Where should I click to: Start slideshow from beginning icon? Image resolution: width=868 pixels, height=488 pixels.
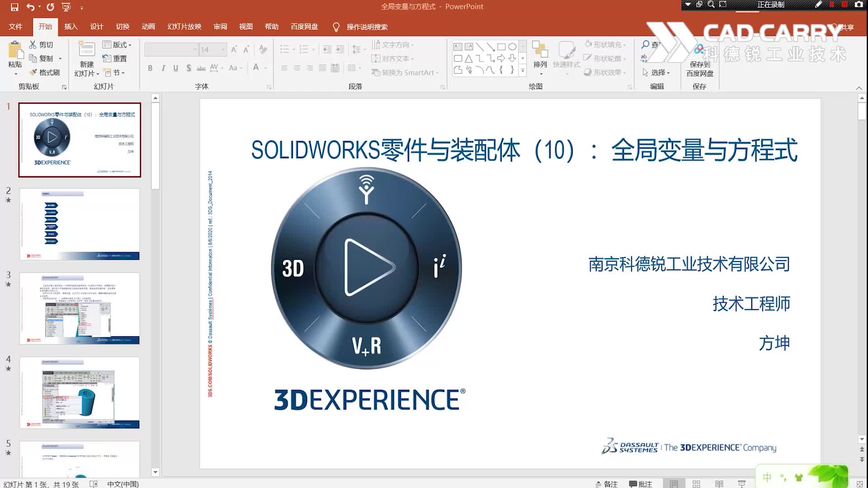tap(66, 7)
